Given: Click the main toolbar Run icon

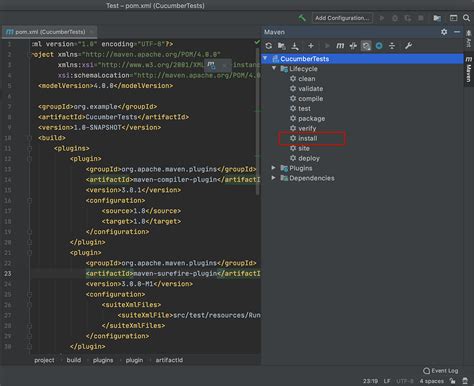Looking at the screenshot, I should [382, 18].
